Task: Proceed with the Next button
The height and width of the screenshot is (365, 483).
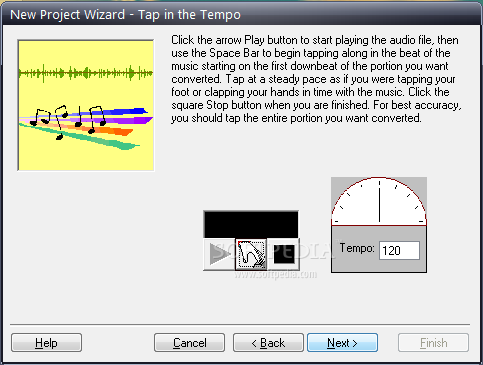Action: click(342, 343)
